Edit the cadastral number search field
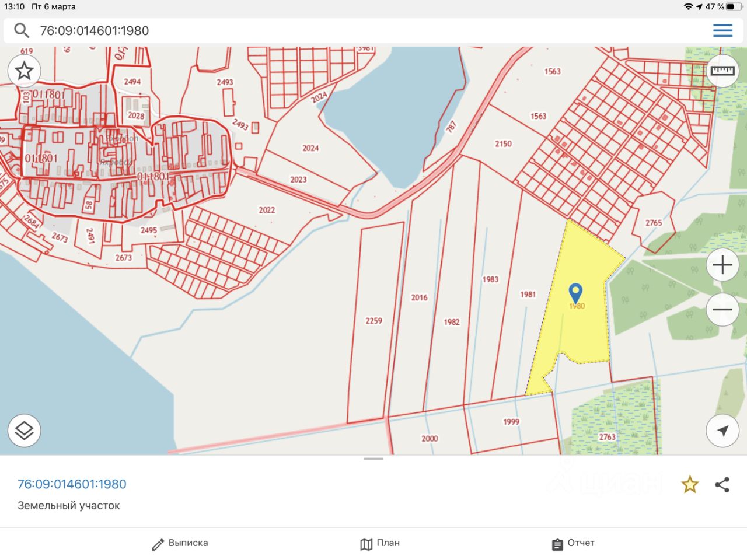Screen dimensions: 747x560 [x=350, y=30]
